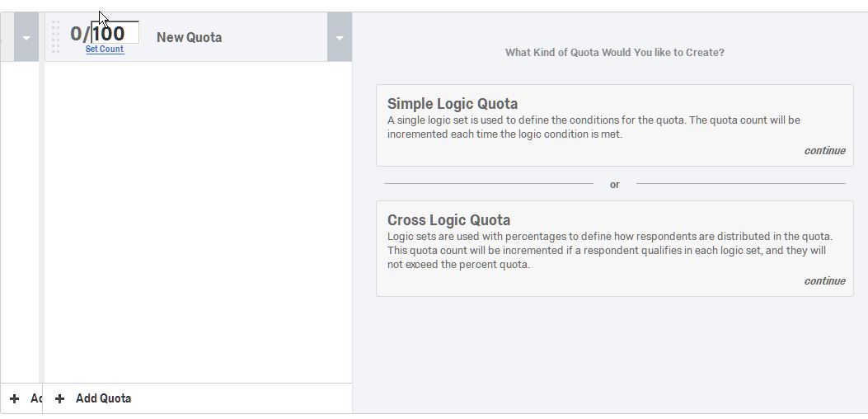Click the Simple Logic Quota description text
868x419 pixels.
[594, 127]
